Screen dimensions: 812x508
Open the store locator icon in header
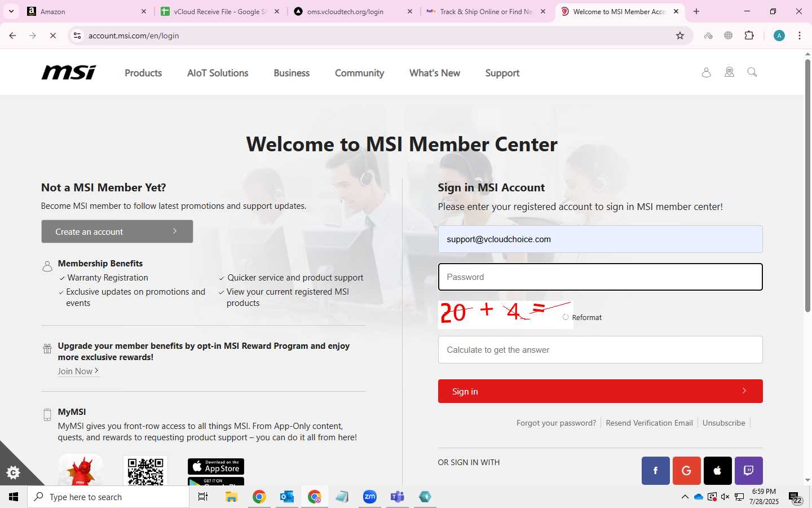(x=729, y=72)
